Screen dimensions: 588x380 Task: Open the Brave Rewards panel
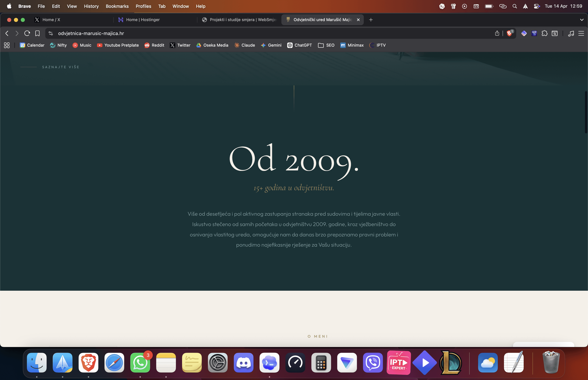[x=524, y=33]
